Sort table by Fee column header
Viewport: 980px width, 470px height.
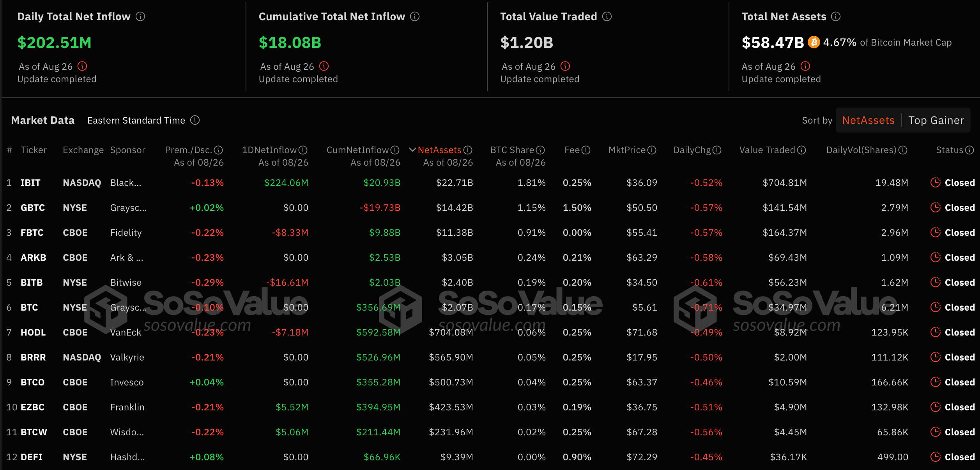[x=572, y=150]
